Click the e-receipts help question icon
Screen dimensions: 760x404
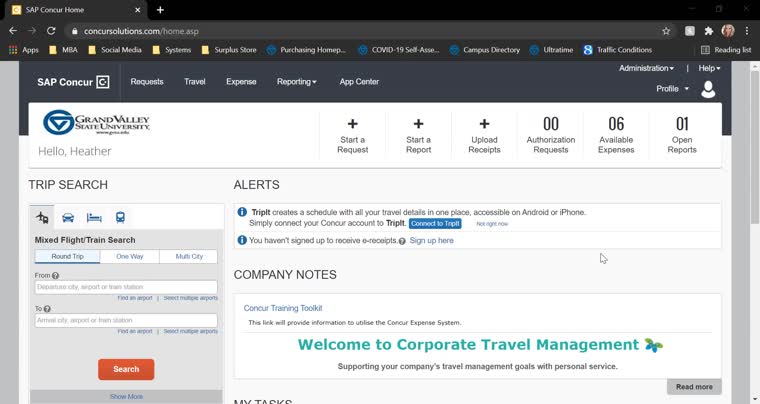402,241
